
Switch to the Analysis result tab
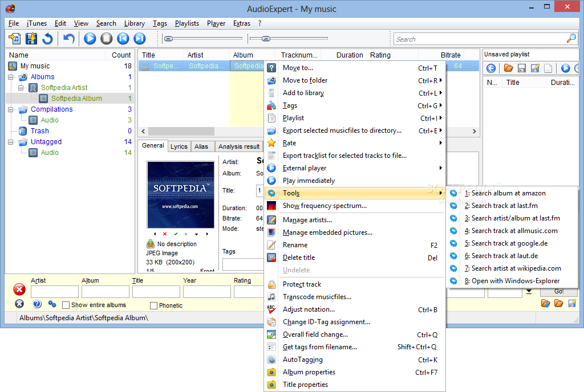coord(239,146)
